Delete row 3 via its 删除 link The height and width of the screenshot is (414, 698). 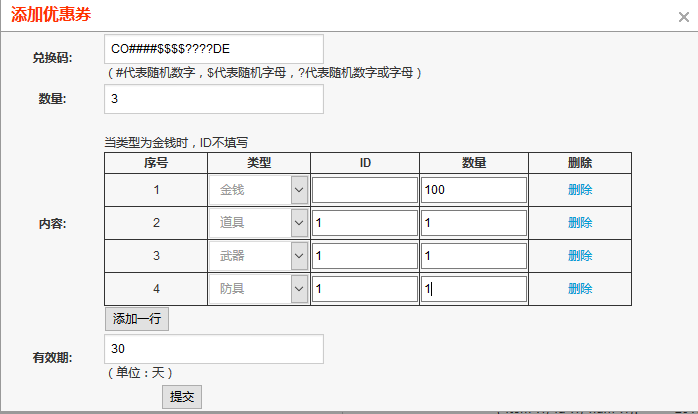(x=580, y=256)
